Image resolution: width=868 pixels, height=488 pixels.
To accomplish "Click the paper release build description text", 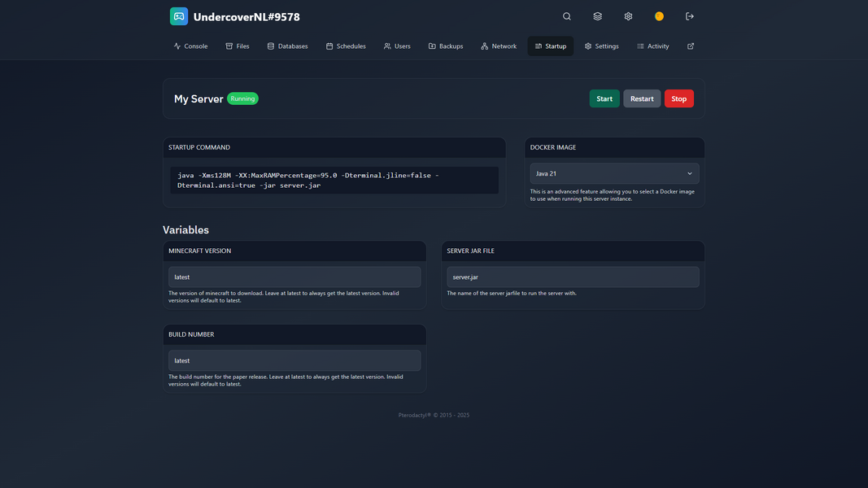I will coord(286,381).
